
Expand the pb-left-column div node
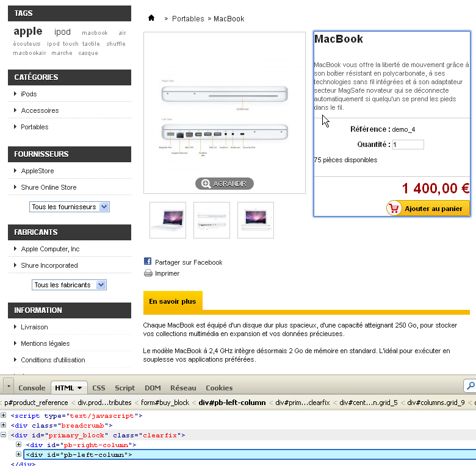click(18, 454)
